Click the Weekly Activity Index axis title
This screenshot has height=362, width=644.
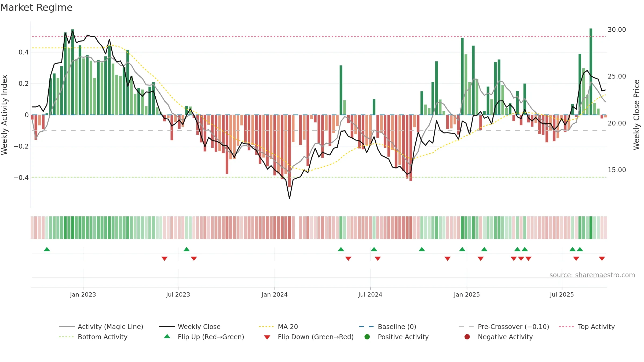(x=4, y=115)
